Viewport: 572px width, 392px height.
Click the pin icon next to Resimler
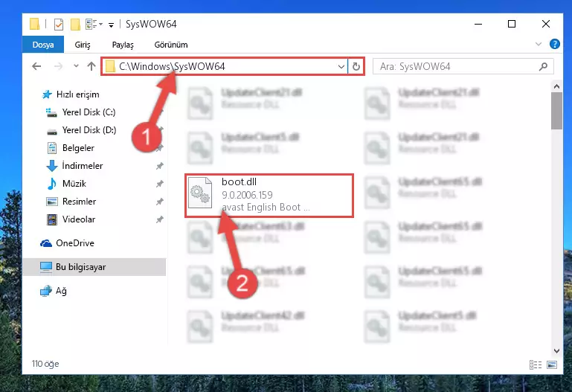(x=159, y=202)
